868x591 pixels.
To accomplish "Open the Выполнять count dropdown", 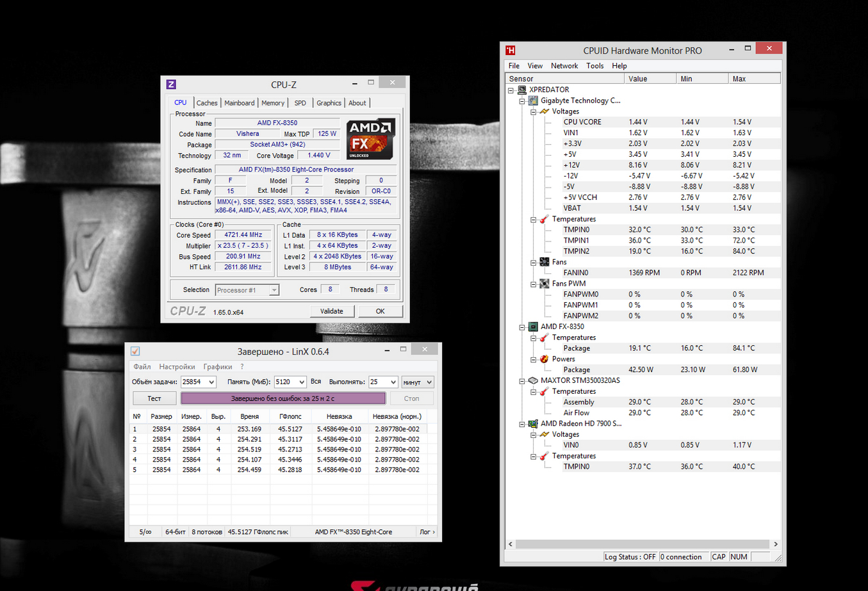I will click(x=393, y=382).
